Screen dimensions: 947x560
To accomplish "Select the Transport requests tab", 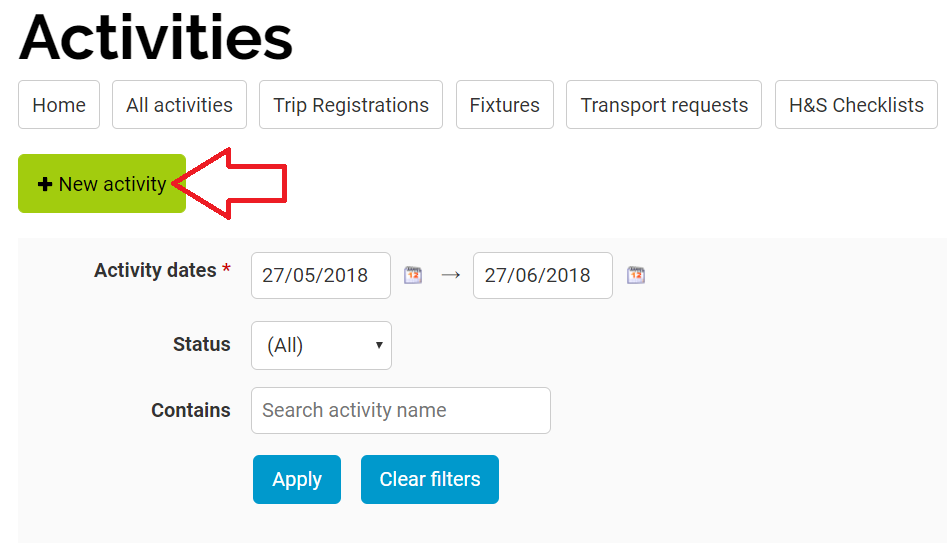I will click(664, 105).
